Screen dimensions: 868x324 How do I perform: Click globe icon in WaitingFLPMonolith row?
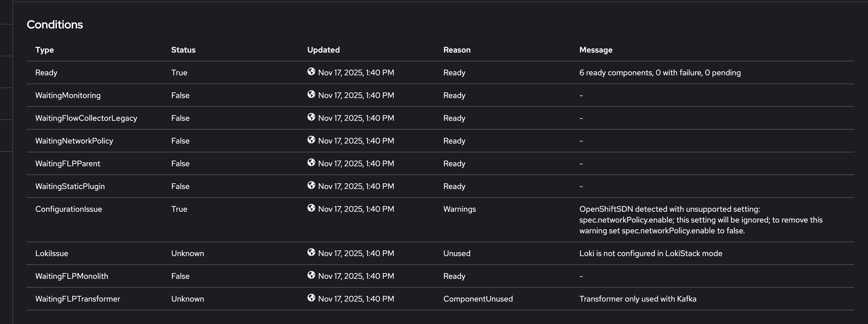pos(311,275)
